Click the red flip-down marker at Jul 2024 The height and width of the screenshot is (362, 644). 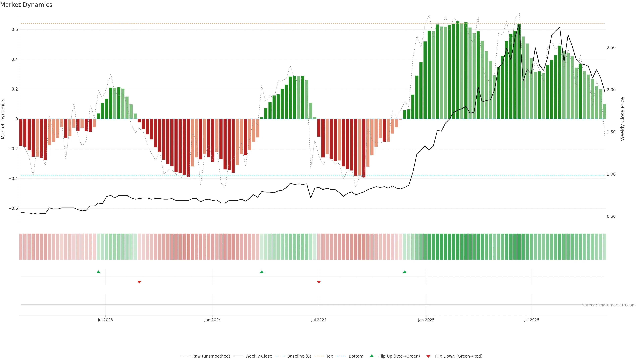click(319, 282)
